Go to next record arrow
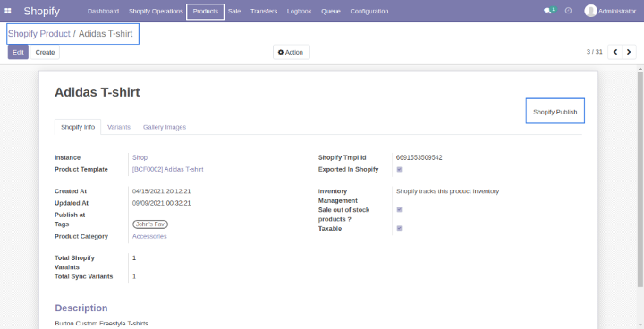The image size is (644, 329). (629, 52)
